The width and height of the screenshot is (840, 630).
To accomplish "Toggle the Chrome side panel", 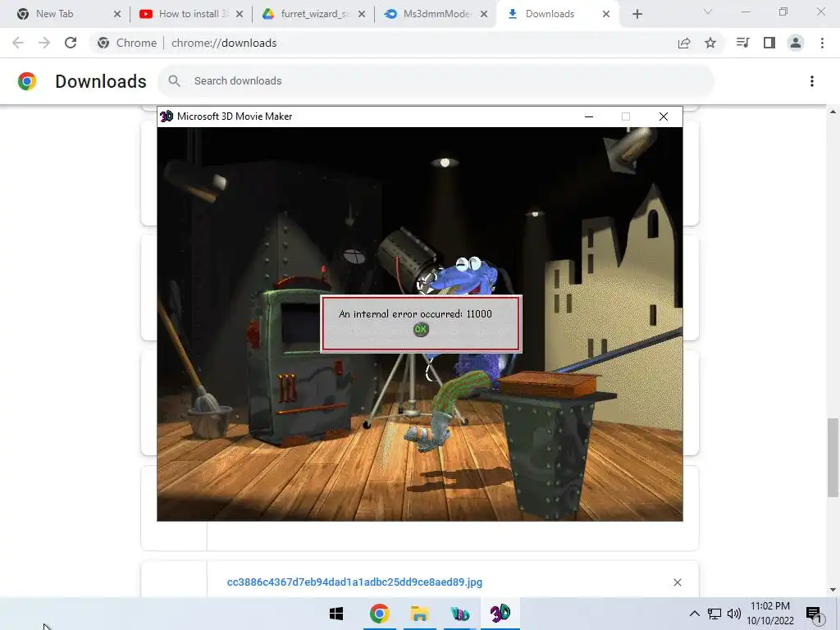I will pos(769,43).
